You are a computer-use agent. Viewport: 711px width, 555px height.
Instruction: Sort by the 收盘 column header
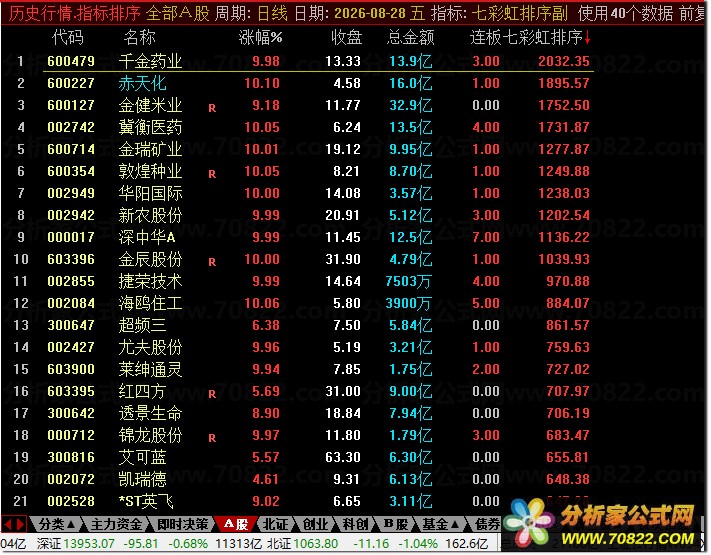tap(346, 38)
